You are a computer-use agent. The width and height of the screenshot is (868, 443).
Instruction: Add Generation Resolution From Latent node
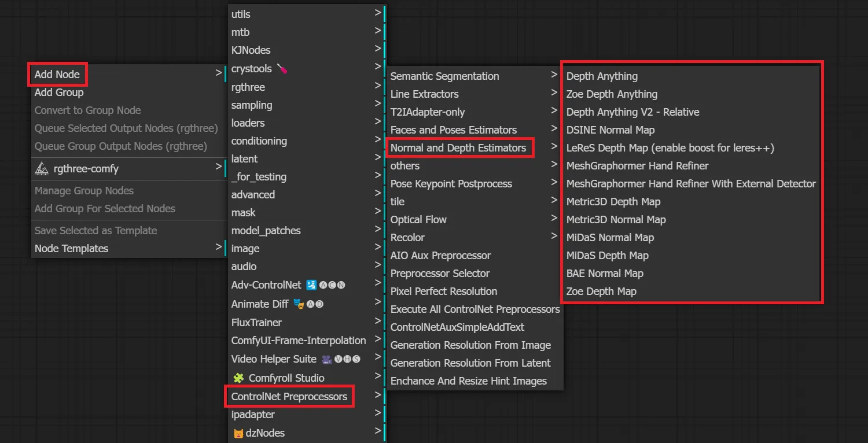coord(475,363)
